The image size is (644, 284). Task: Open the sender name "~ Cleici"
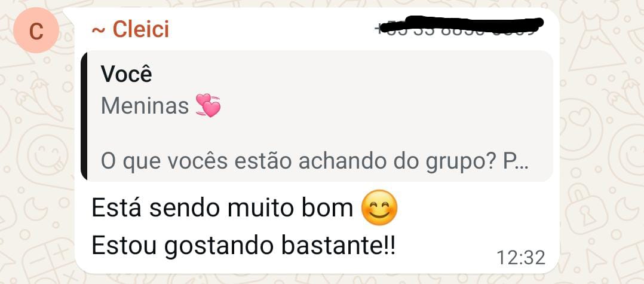tap(131, 29)
